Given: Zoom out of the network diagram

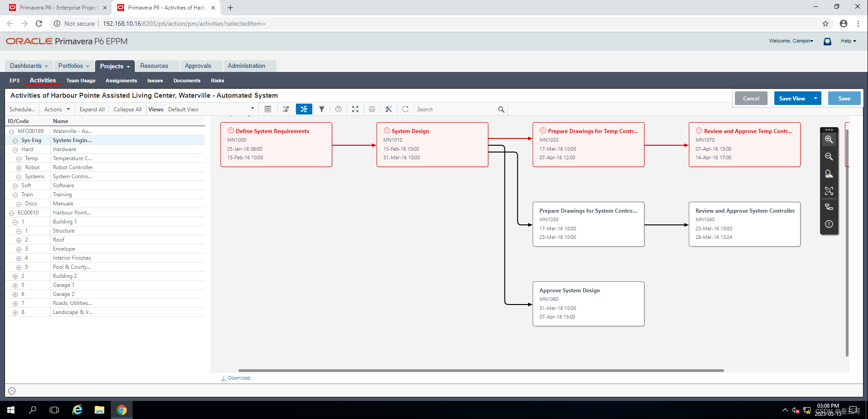Looking at the screenshot, I should click(x=829, y=157).
